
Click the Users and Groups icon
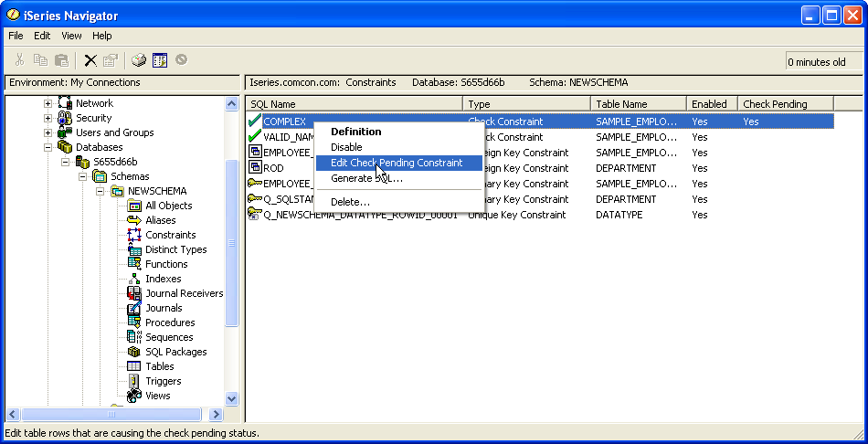65,132
